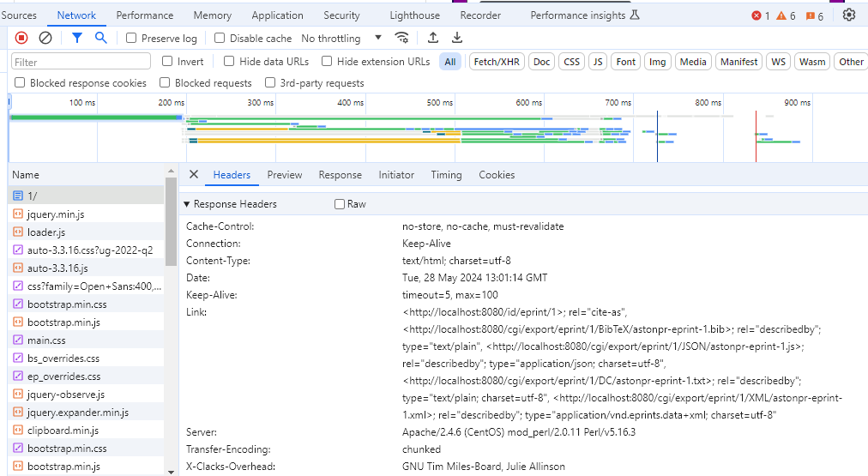
Task: Import HAR file upload icon
Action: pos(433,38)
